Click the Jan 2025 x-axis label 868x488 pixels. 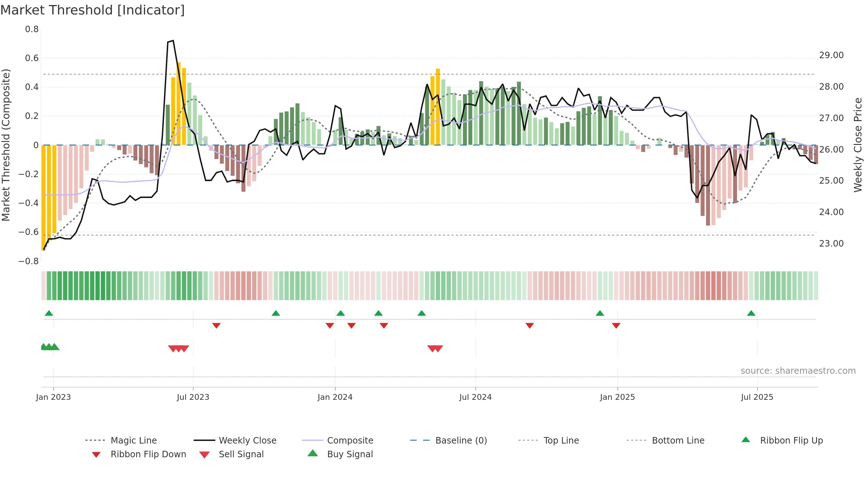[618, 397]
